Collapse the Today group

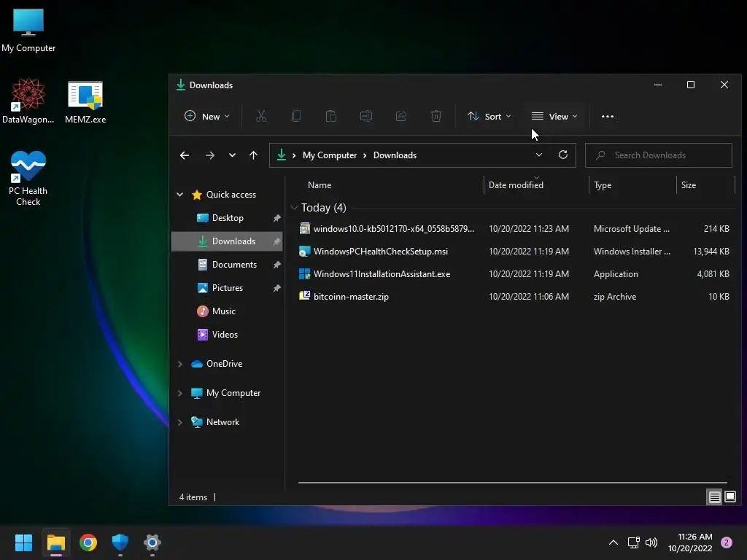coord(294,208)
